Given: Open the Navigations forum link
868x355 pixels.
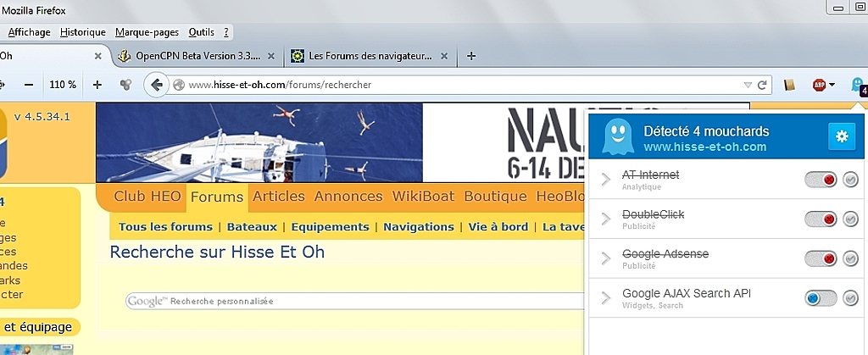Looking at the screenshot, I should pyautogui.click(x=419, y=227).
